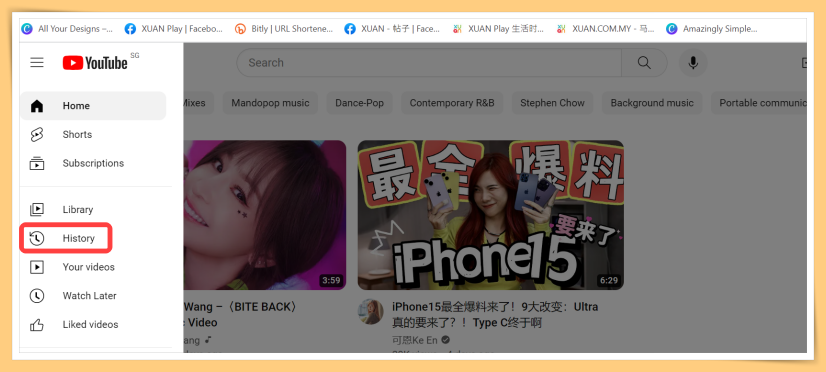Go to Subscriptions in sidebar
The height and width of the screenshot is (372, 826).
[93, 163]
